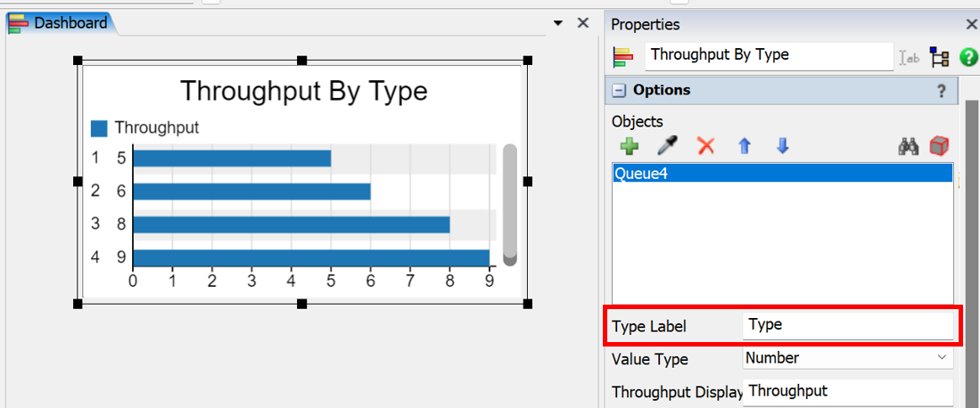The height and width of the screenshot is (408, 980).
Task: Click the Type Label input field
Action: (847, 325)
